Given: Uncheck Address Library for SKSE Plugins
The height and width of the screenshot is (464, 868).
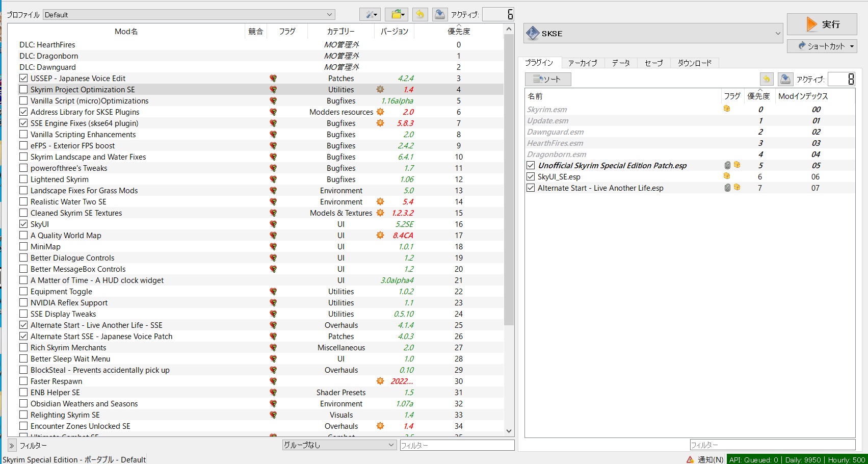Looking at the screenshot, I should coord(23,112).
